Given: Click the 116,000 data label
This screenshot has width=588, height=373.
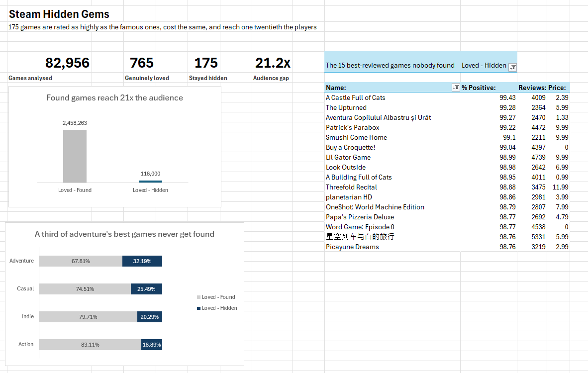Looking at the screenshot, I should pyautogui.click(x=150, y=174).
